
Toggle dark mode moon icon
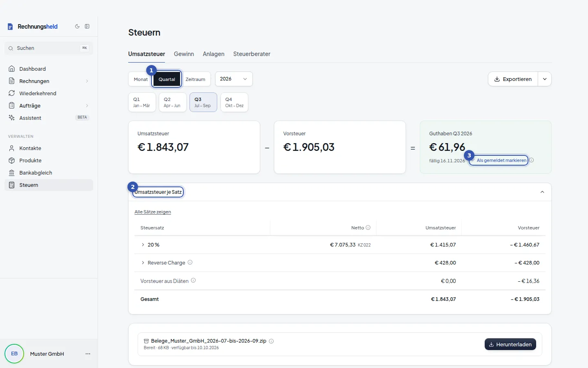click(77, 27)
